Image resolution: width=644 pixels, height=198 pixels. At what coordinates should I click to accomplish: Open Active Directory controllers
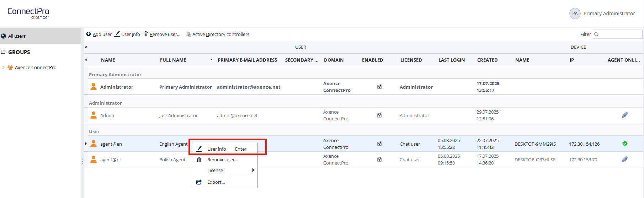(220, 35)
